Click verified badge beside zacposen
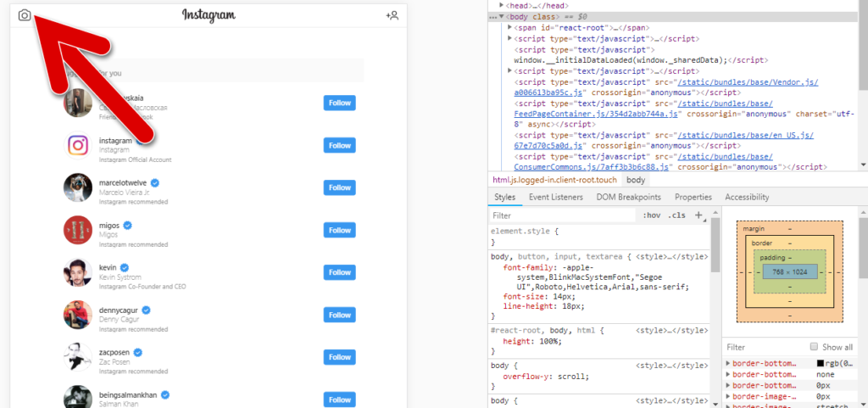 (x=138, y=352)
